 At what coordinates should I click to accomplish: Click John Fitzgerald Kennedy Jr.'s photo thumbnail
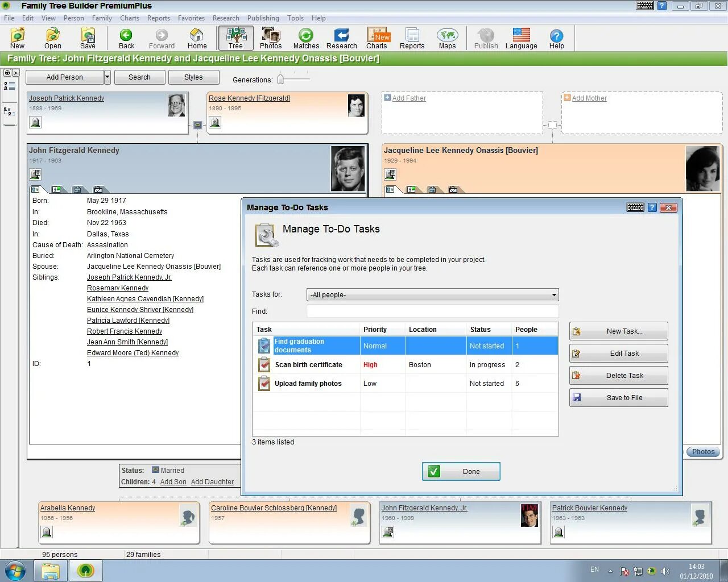point(529,516)
